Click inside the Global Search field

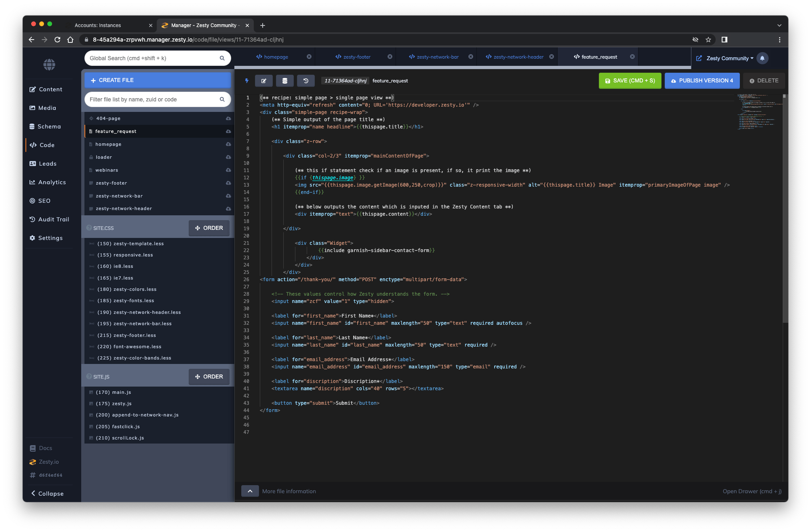(154, 58)
